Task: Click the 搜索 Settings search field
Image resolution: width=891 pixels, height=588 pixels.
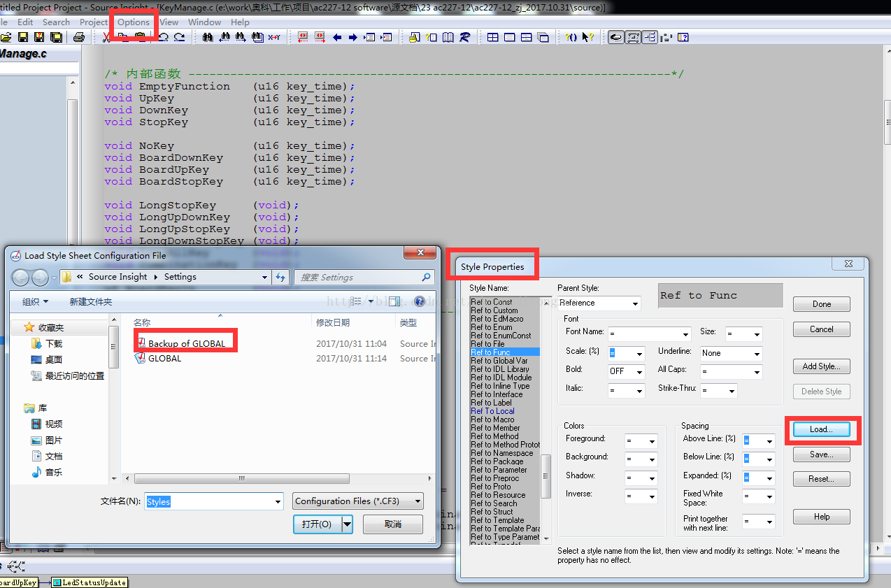Action: pos(364,277)
